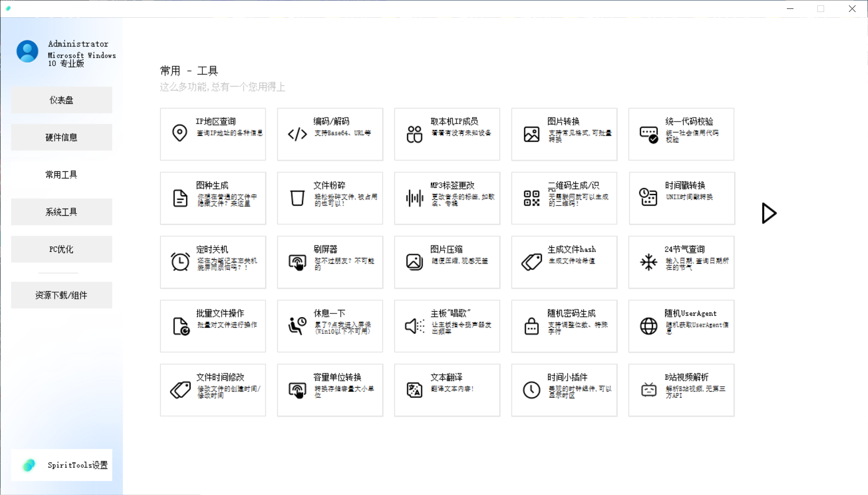Go to next page of tools
The height and width of the screenshot is (495, 868).
coord(769,214)
